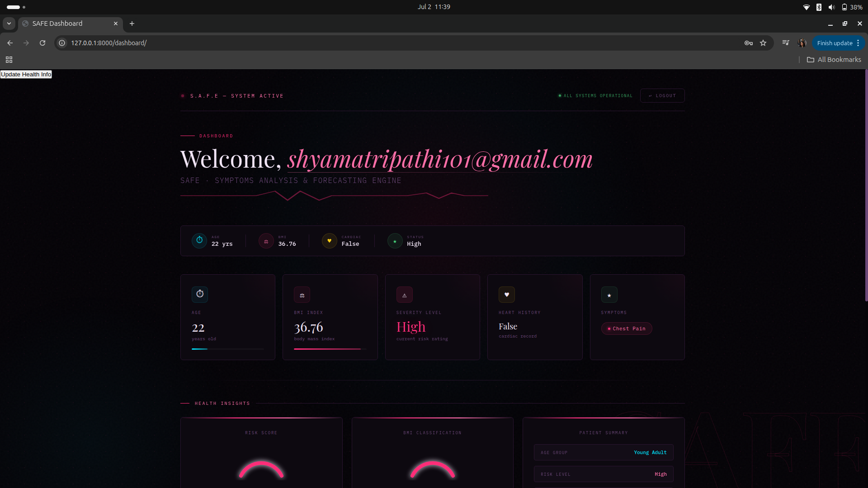Click the star icon in Symptoms card

[609, 295]
